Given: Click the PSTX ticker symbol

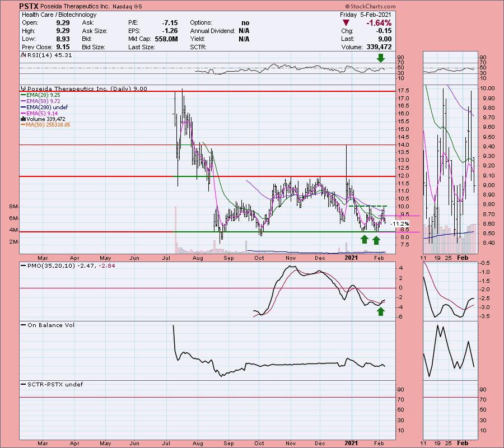Looking at the screenshot, I should tap(29, 6).
